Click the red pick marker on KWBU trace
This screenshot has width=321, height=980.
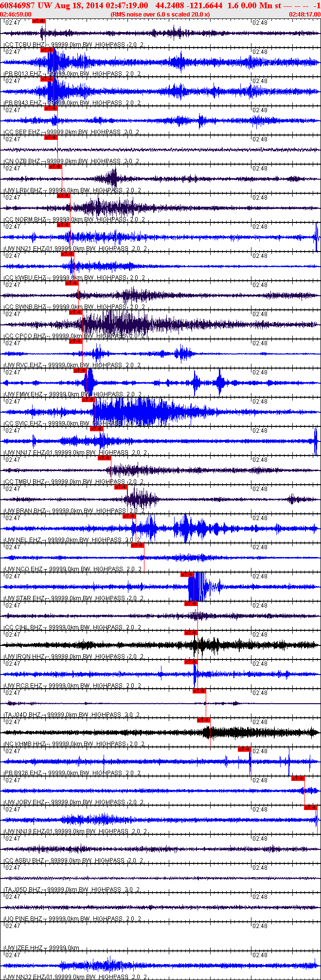(x=67, y=254)
